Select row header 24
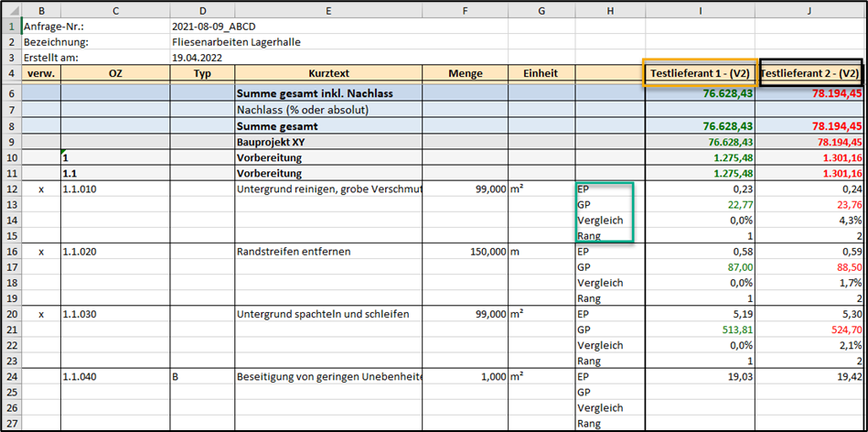Screen dimensions: 868x432 point(11,374)
